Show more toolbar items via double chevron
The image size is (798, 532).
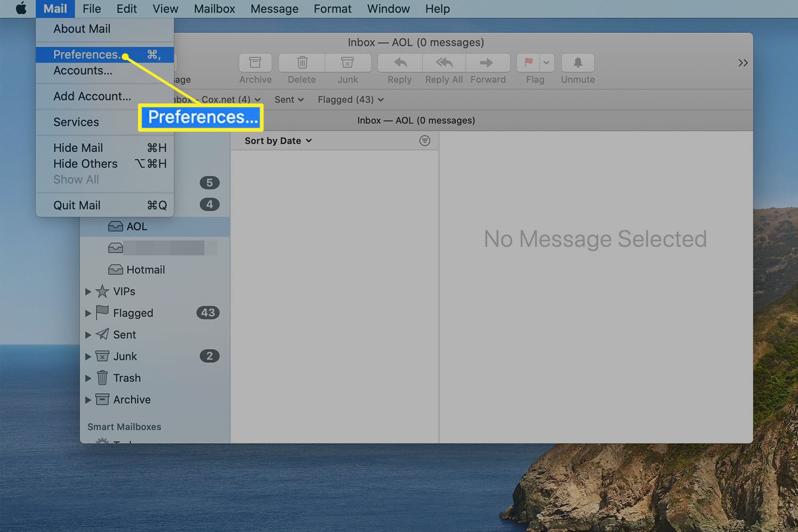743,63
